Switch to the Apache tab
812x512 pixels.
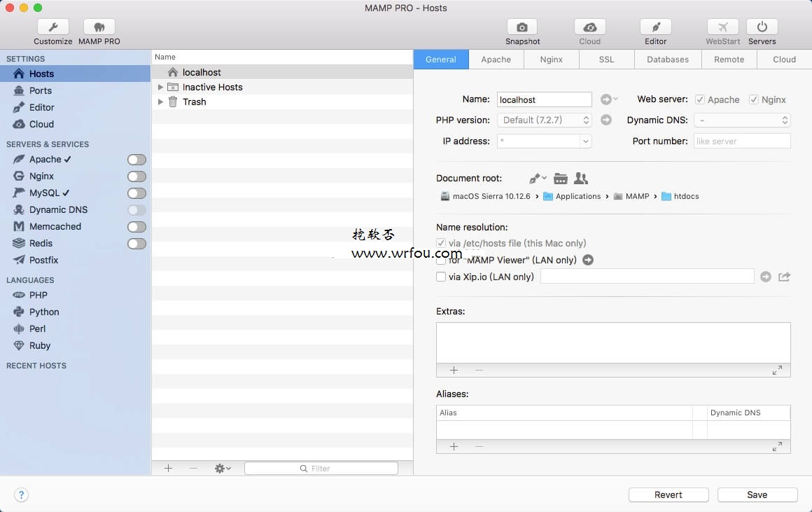pyautogui.click(x=496, y=60)
